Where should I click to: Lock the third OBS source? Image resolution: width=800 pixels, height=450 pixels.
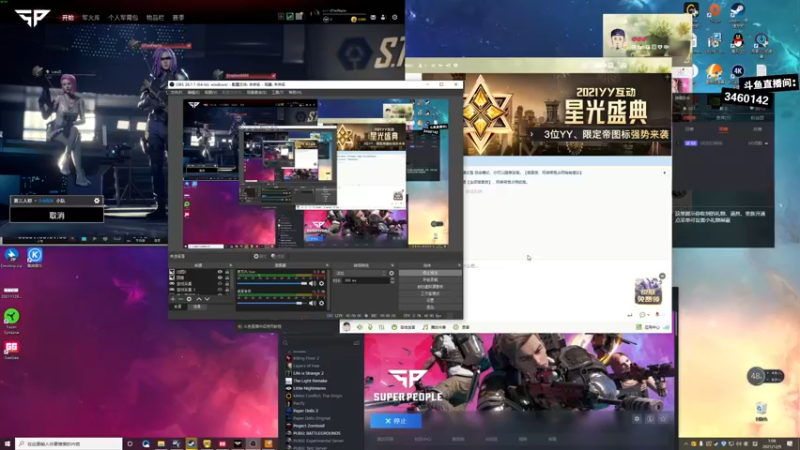point(227,284)
